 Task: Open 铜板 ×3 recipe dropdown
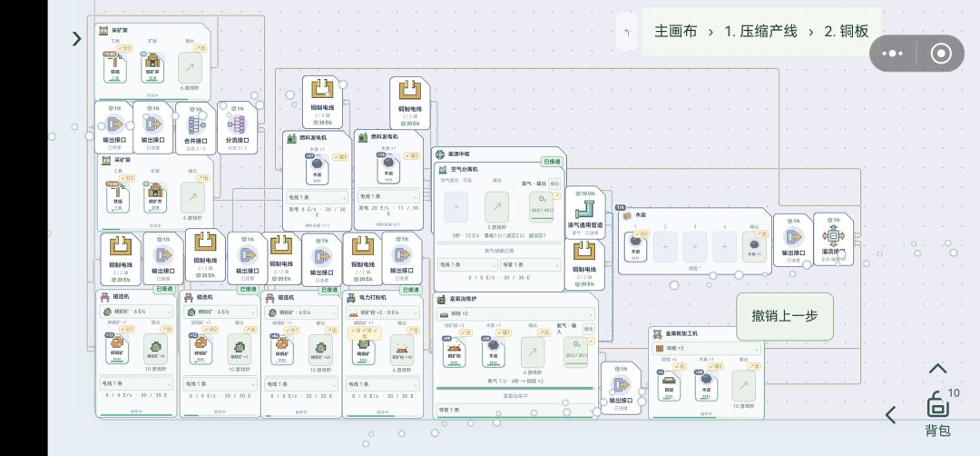pyautogui.click(x=706, y=349)
